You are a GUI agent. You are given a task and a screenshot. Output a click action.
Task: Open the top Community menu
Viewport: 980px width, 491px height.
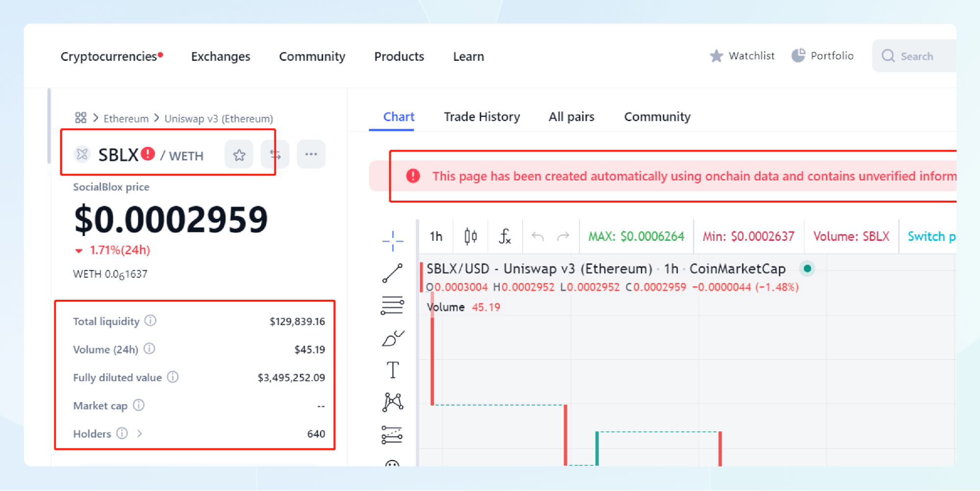click(x=312, y=56)
